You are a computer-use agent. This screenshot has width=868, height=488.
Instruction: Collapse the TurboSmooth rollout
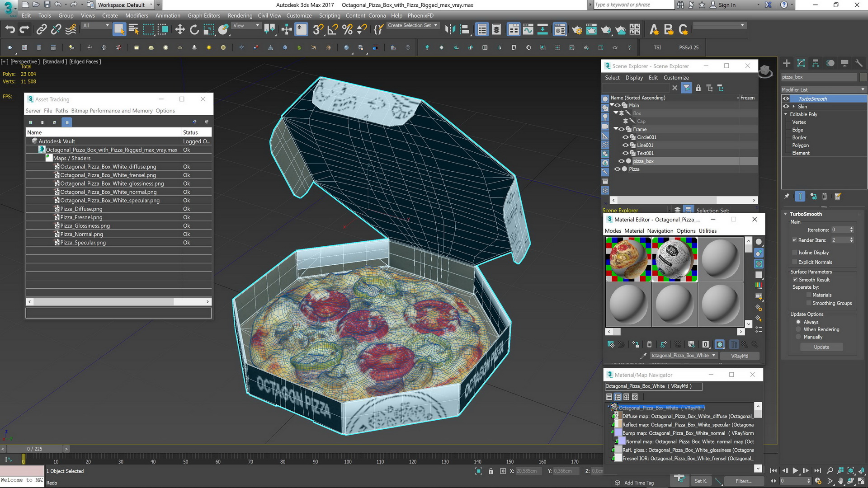pos(785,214)
